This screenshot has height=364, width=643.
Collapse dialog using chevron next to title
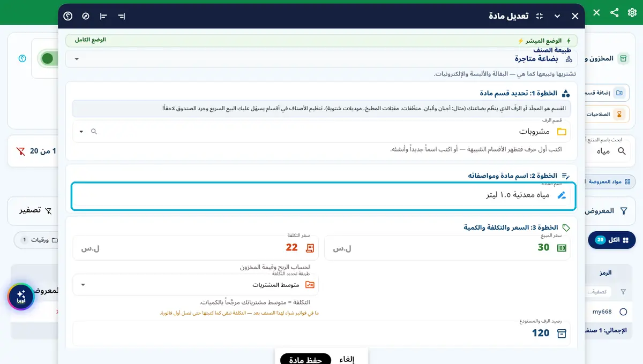click(x=557, y=16)
